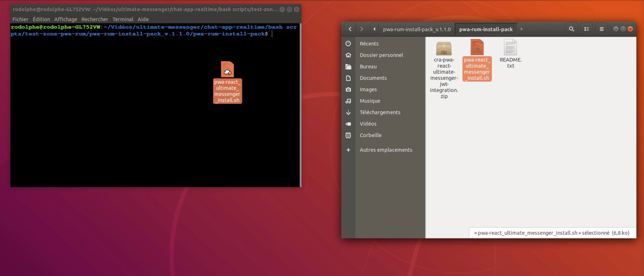Click the terminal scrollbar on right edge
The height and width of the screenshot is (276, 644).
[x=301, y=106]
